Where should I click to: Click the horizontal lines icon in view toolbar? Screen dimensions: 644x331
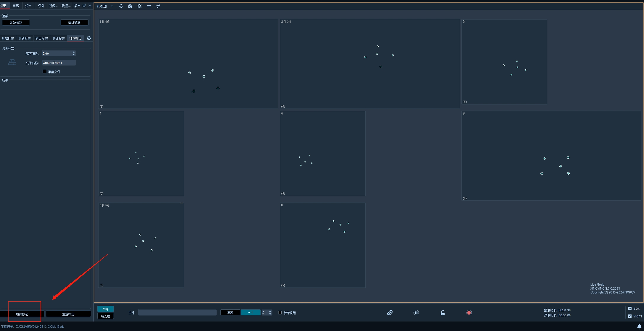coord(149,6)
